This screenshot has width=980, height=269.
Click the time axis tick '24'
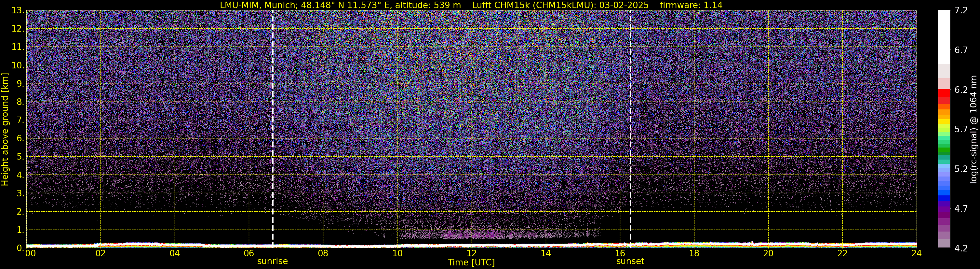[x=917, y=253]
